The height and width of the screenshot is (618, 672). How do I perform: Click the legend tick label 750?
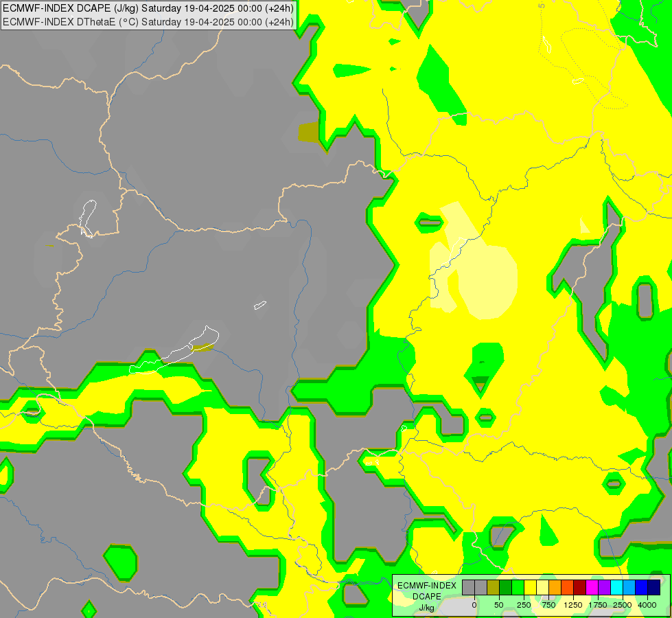tap(548, 605)
